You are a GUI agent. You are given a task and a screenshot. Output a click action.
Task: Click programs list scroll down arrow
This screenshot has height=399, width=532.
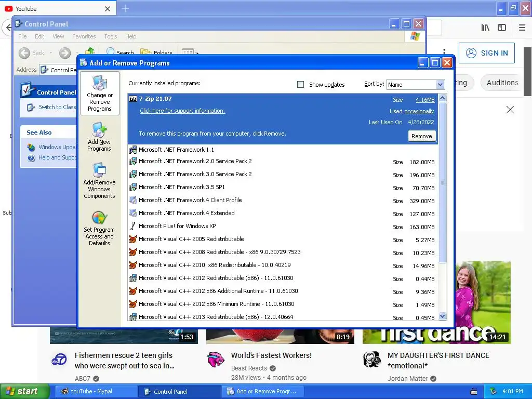tap(443, 316)
